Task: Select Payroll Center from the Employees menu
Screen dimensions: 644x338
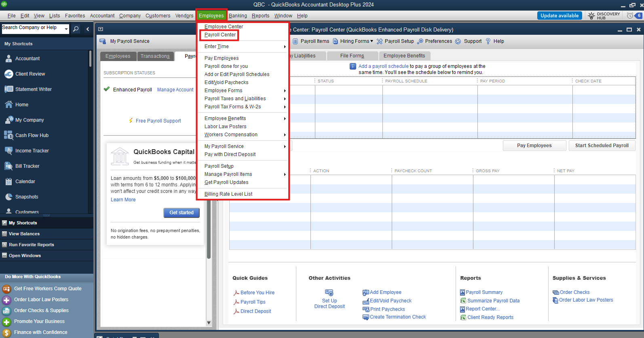Action: coord(220,35)
